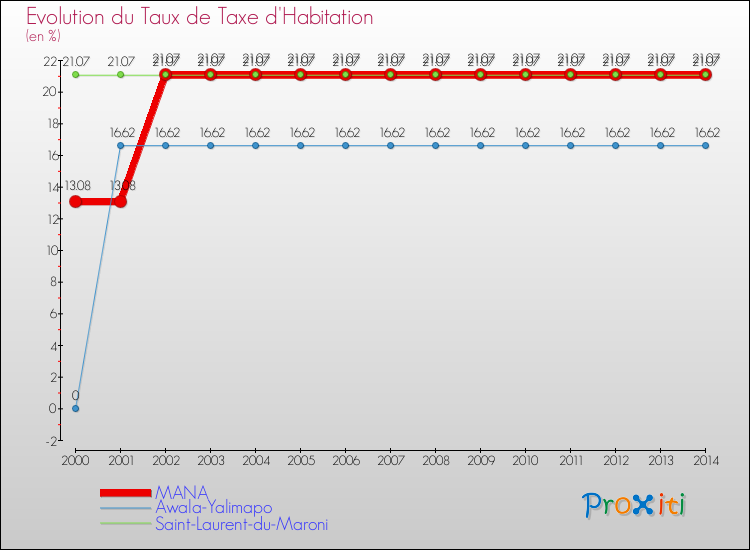Click the 21.07 value label above 2000
750x550 pixels.
coord(76,62)
